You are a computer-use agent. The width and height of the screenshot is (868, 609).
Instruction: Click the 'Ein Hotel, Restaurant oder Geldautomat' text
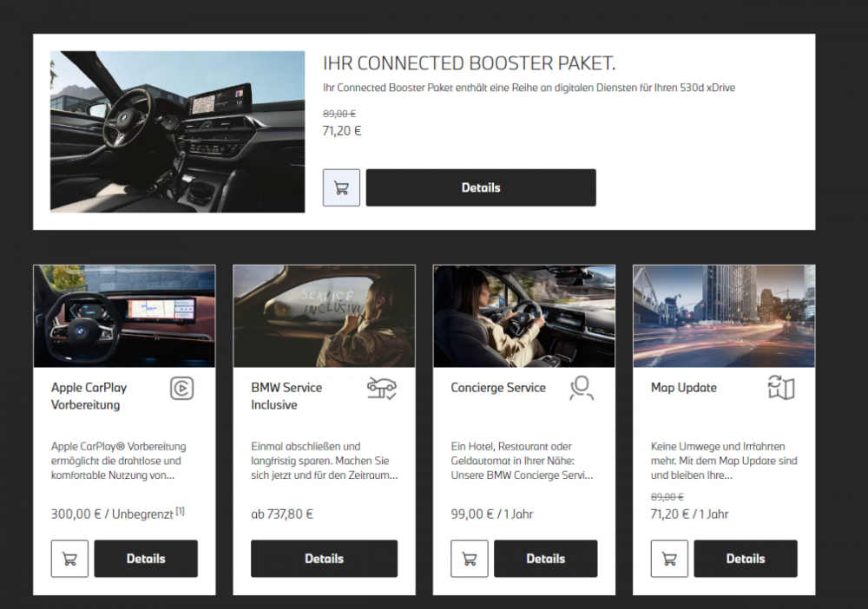[522, 461]
